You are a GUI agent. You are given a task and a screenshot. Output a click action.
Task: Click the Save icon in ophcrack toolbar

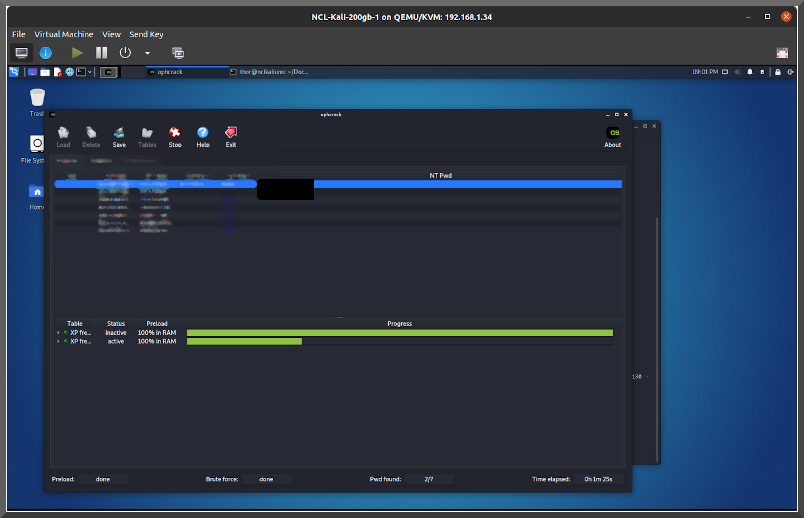(x=119, y=136)
